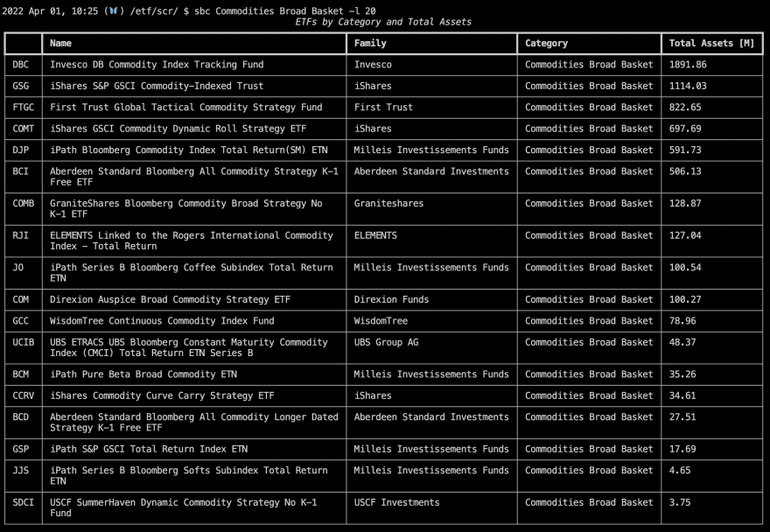Click total assets value 3.75
Viewport: 770px width, 532px height.
(680, 502)
